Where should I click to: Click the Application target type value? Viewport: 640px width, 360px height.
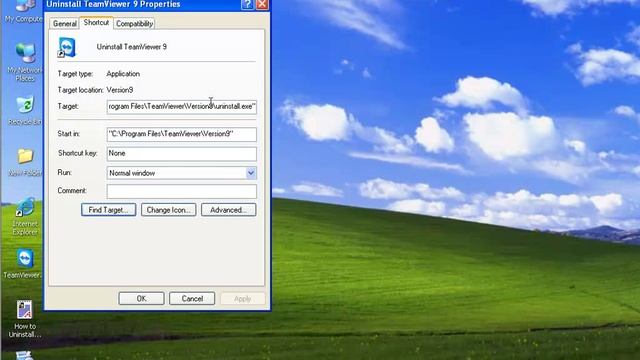tap(123, 74)
